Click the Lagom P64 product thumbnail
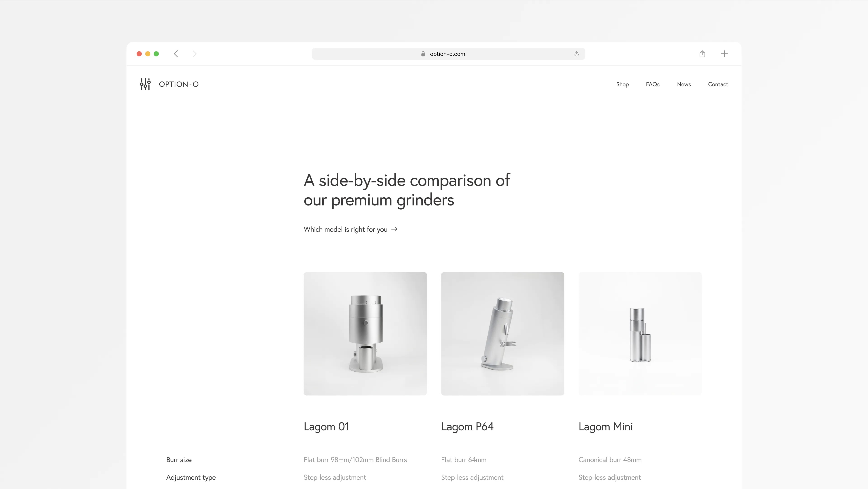 502,333
